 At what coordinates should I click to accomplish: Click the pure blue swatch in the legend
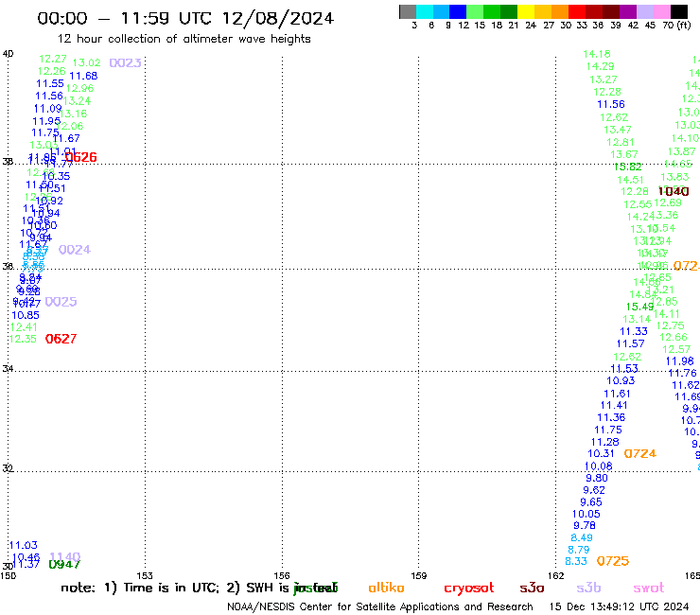click(458, 11)
